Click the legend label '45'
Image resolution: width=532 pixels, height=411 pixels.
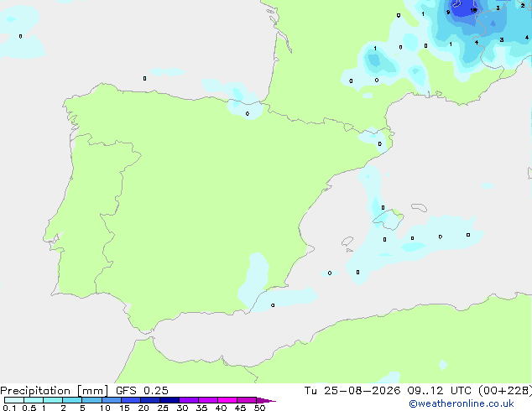(240, 408)
